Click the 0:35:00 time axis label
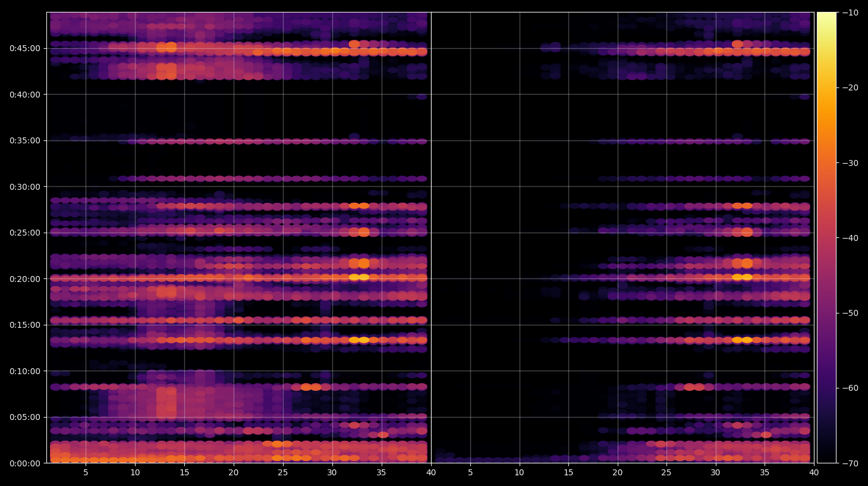The height and width of the screenshot is (486, 868). (25, 141)
